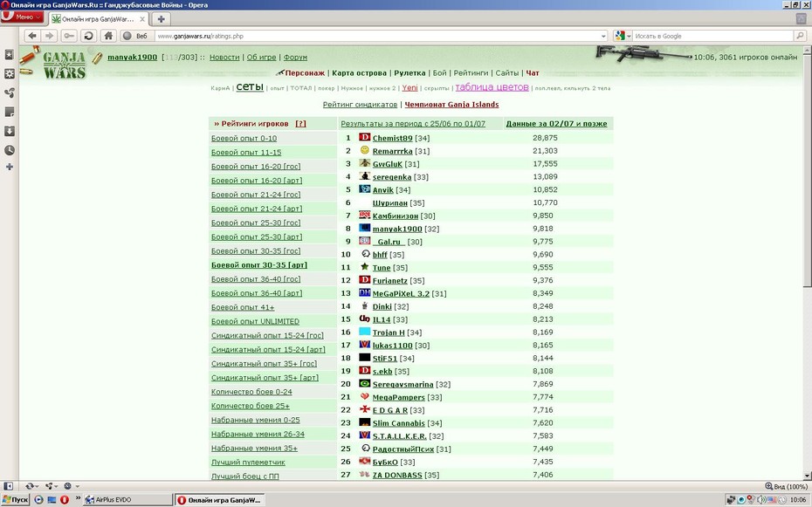Open search engine selector dropdown
812x507 pixels.
point(623,37)
